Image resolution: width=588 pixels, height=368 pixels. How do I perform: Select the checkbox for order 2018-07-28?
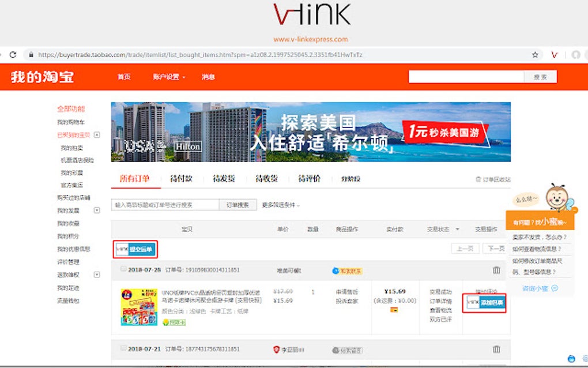tap(123, 268)
